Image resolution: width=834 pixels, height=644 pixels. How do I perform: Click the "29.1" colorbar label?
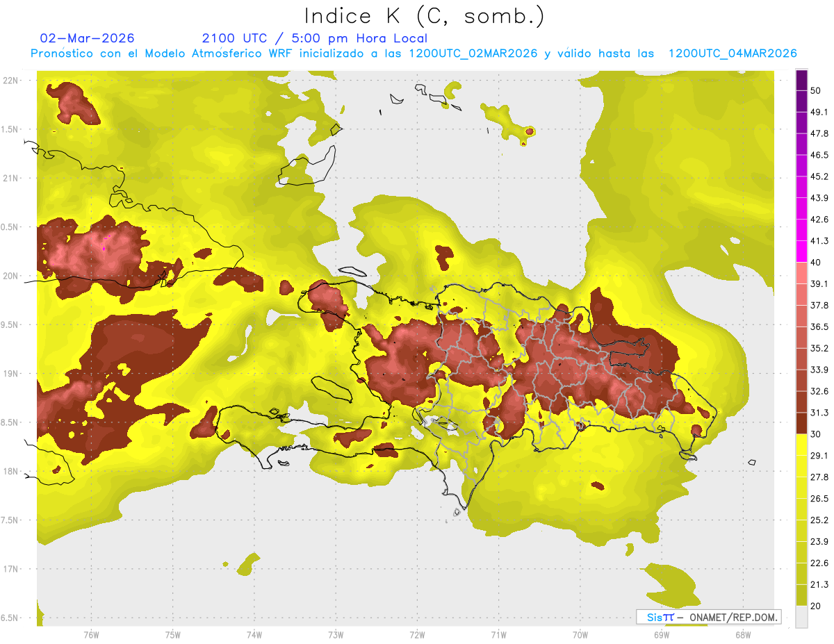pyautogui.click(x=819, y=456)
